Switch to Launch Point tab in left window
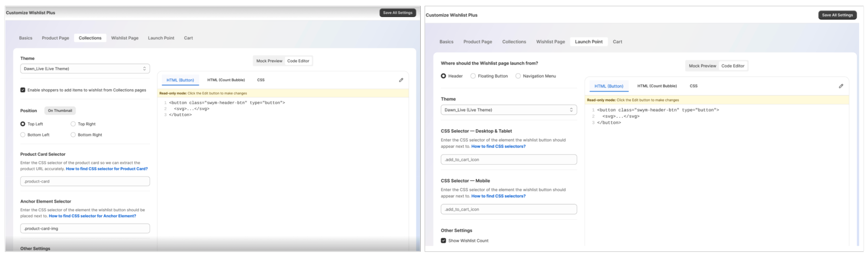The width and height of the screenshot is (868, 259). (x=161, y=38)
